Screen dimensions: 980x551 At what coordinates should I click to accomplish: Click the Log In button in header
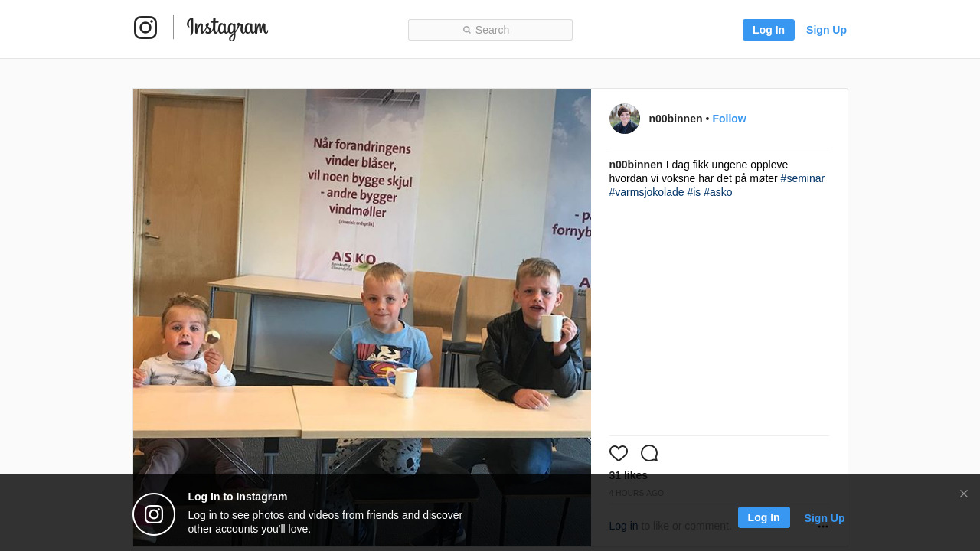pos(769,30)
